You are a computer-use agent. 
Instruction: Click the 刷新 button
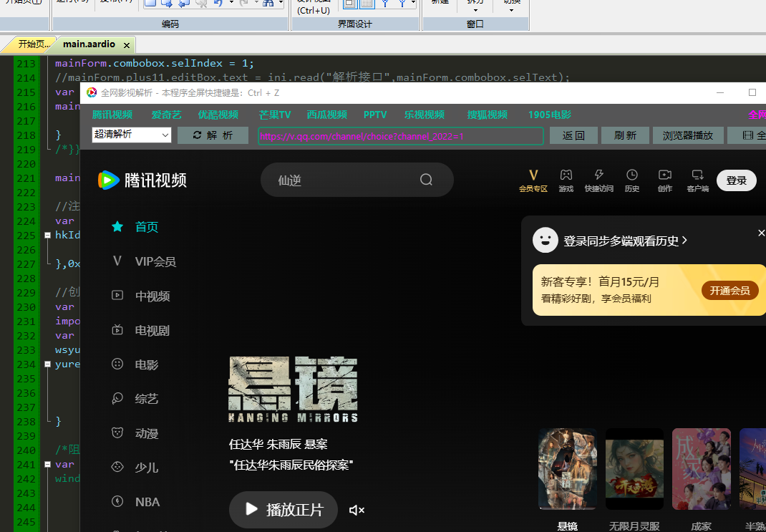[625, 135]
